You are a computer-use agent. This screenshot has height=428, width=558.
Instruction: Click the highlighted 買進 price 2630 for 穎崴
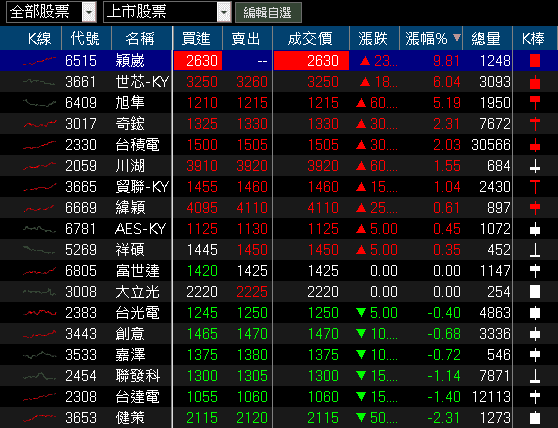coord(198,60)
